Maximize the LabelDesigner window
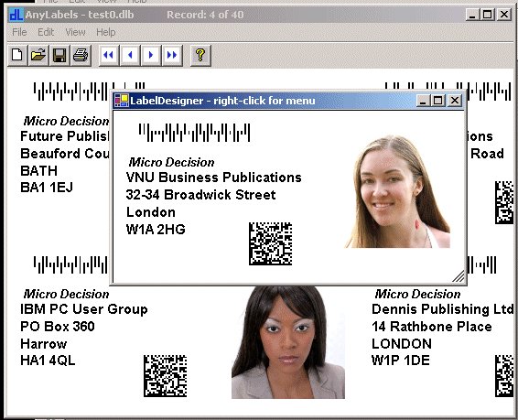 click(438, 101)
